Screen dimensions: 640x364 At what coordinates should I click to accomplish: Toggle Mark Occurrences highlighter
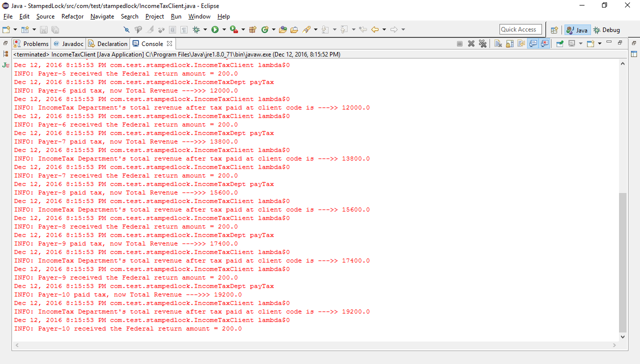(x=150, y=30)
